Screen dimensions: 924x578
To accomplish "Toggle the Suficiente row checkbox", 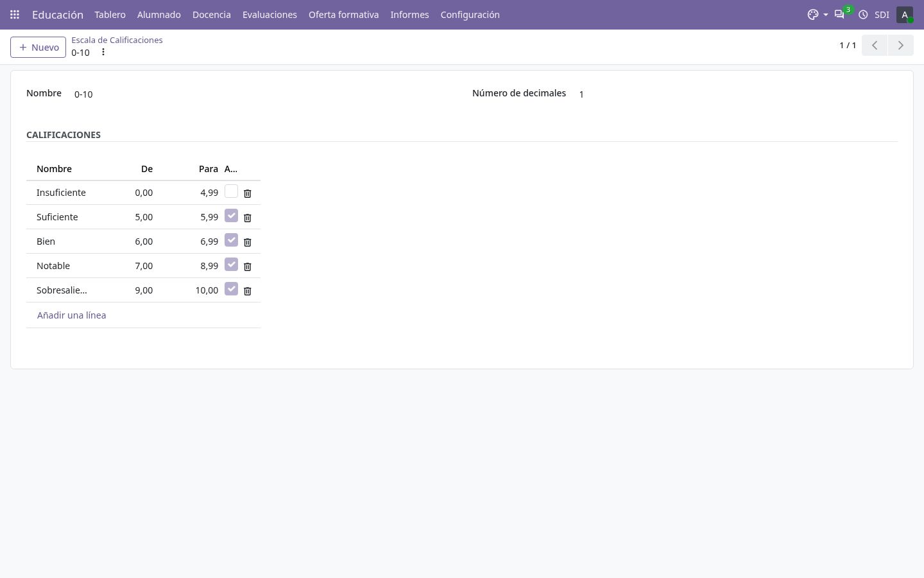I will tap(231, 216).
